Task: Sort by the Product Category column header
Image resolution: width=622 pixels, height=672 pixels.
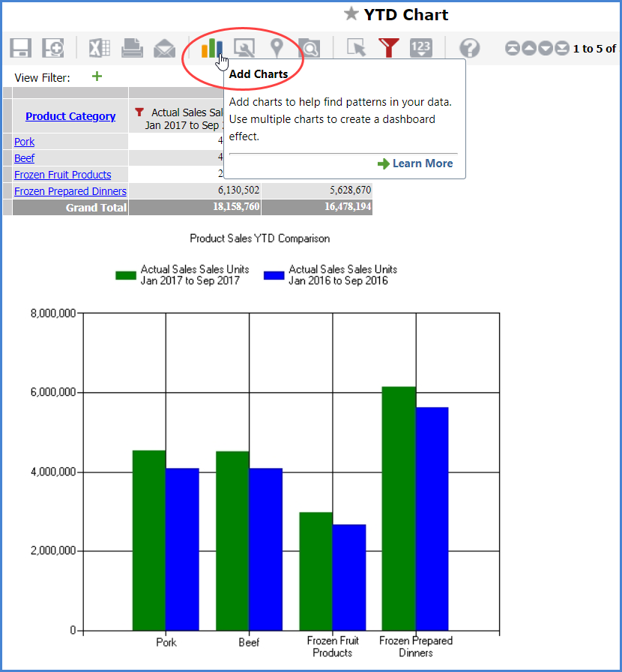Action: pos(70,115)
